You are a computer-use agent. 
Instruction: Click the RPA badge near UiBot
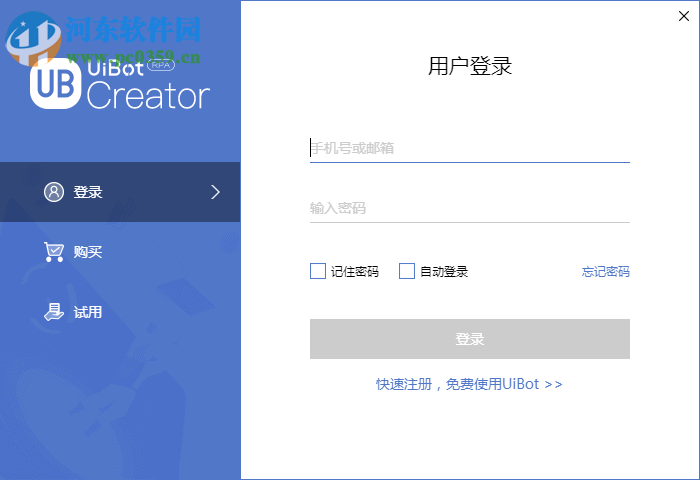click(x=161, y=65)
